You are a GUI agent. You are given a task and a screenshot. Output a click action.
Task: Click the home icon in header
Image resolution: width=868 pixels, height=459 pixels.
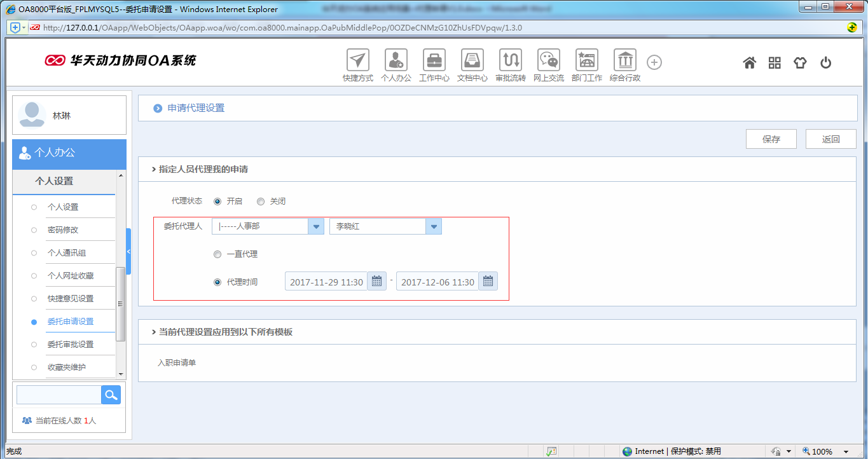[x=750, y=62]
